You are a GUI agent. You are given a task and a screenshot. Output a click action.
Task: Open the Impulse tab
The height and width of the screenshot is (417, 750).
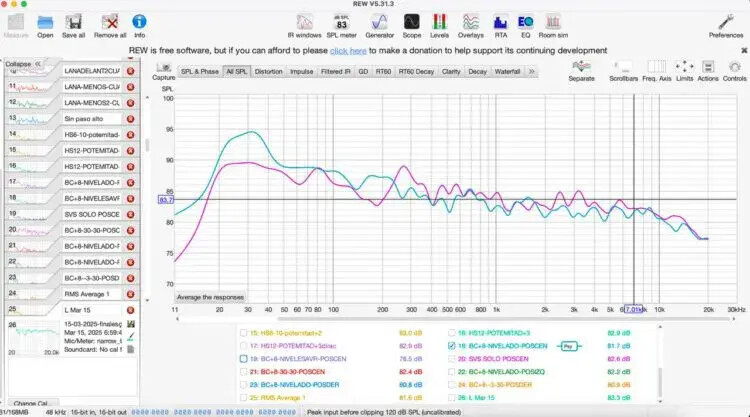[301, 71]
